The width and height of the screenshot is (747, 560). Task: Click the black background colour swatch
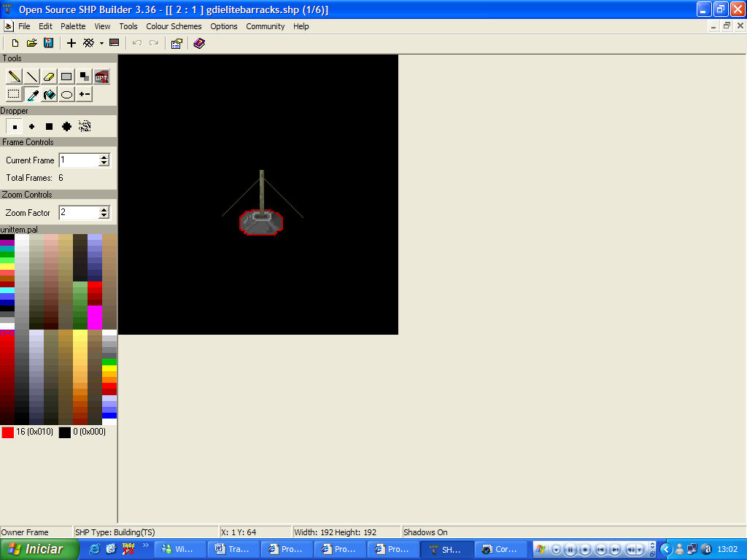coord(64,432)
